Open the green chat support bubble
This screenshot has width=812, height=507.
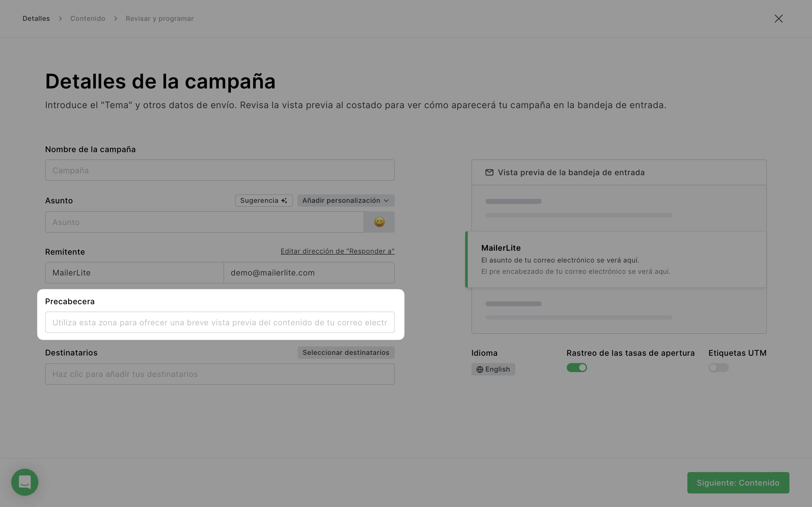click(x=25, y=482)
